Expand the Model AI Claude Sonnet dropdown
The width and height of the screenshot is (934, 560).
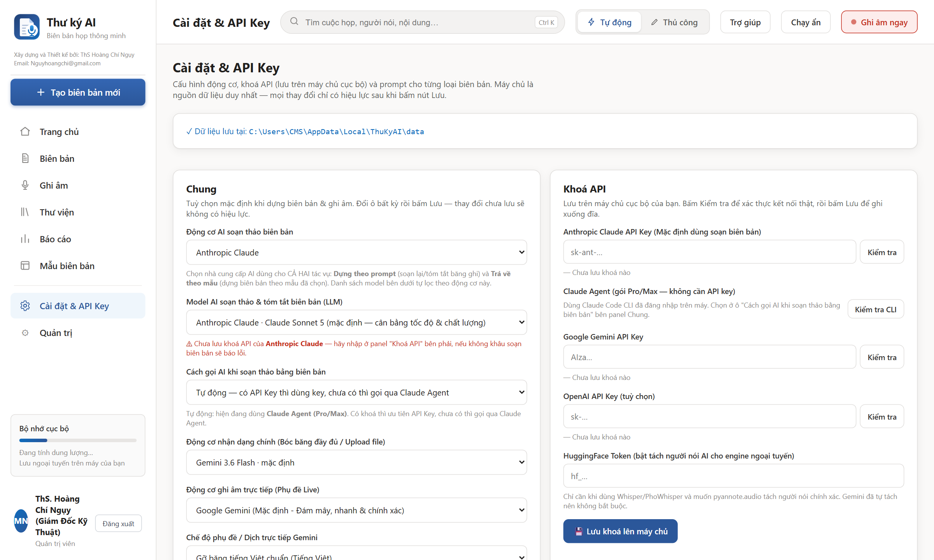tap(356, 322)
